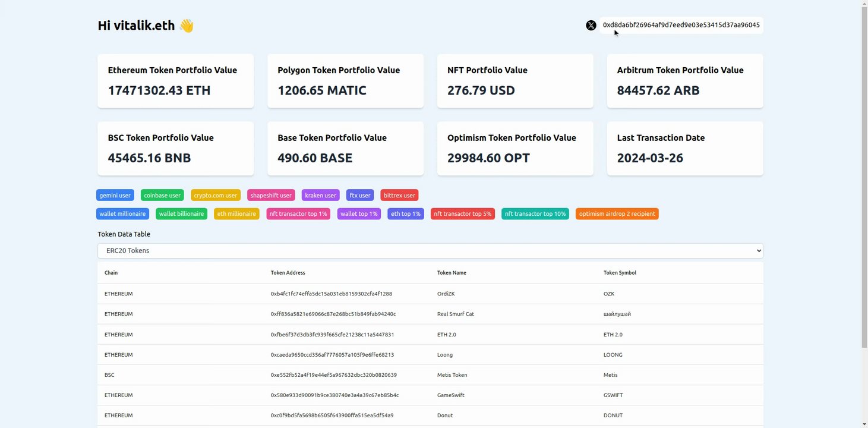Image resolution: width=868 pixels, height=428 pixels.
Task: Click the Last Transaction Date card
Action: pos(685,149)
